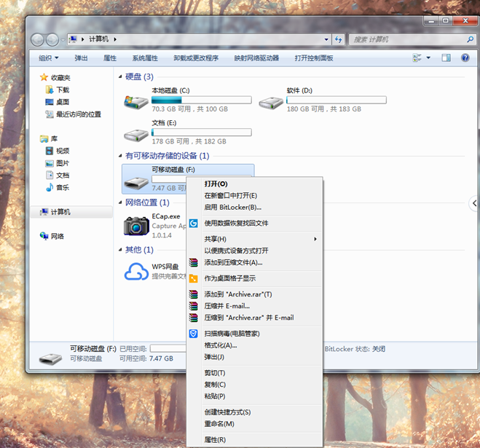The image size is (480, 448).
Task: Click the 软件 (D:) drive icon
Action: pyautogui.click(x=271, y=101)
